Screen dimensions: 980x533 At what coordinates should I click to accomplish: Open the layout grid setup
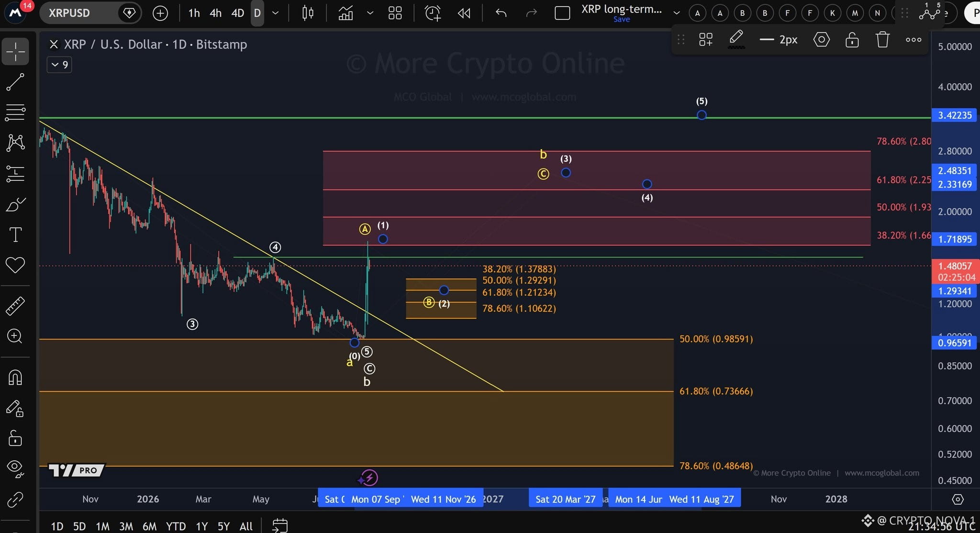pos(395,13)
